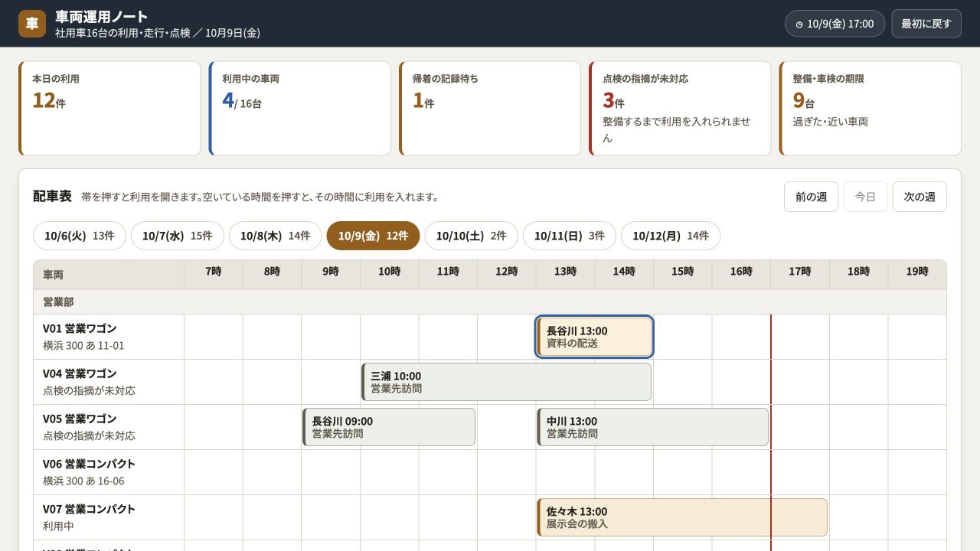Click the V01 営業ワゴン vehicle row label
The width and height of the screenshot is (980, 551).
click(x=109, y=337)
